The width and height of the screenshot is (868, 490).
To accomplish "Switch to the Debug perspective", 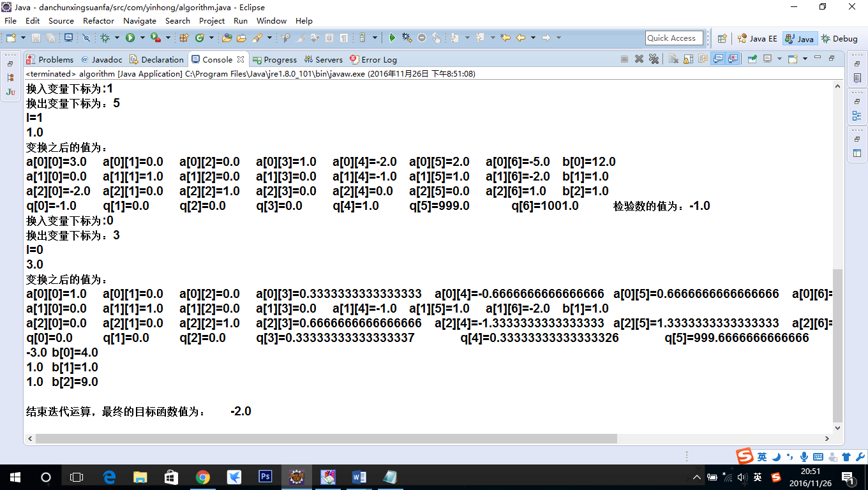I will click(x=839, y=38).
